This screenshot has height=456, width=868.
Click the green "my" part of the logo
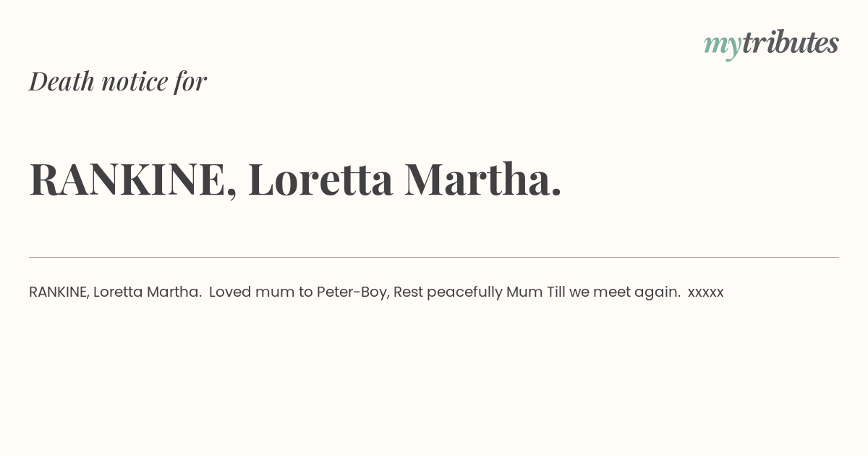(723, 47)
